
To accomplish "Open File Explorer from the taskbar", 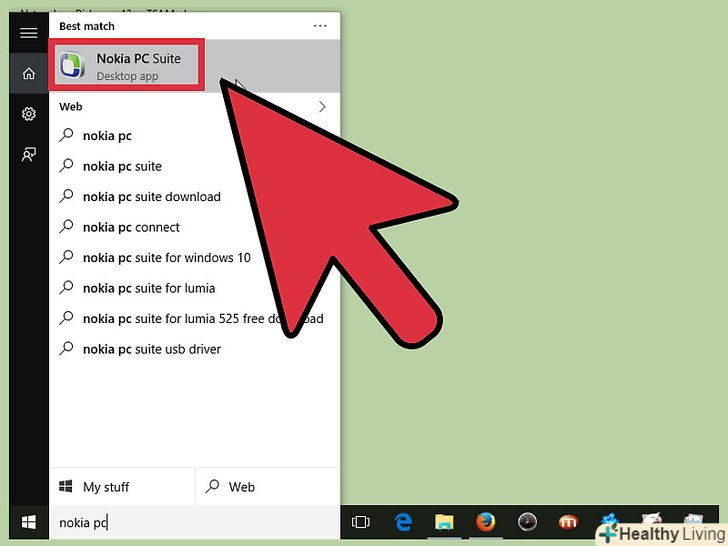I will coord(444,522).
